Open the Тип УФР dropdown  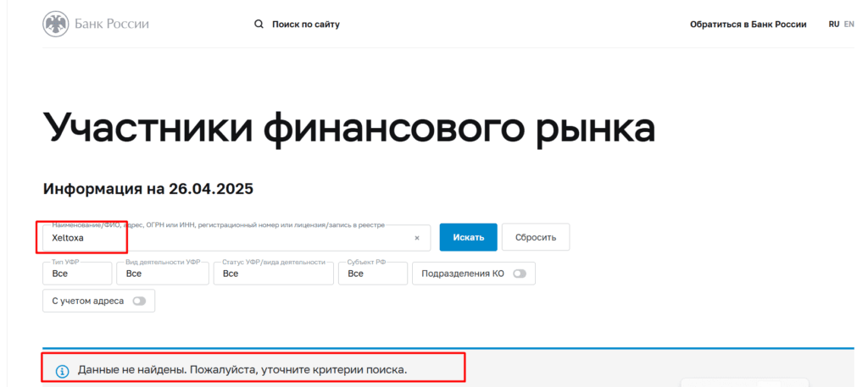(77, 274)
